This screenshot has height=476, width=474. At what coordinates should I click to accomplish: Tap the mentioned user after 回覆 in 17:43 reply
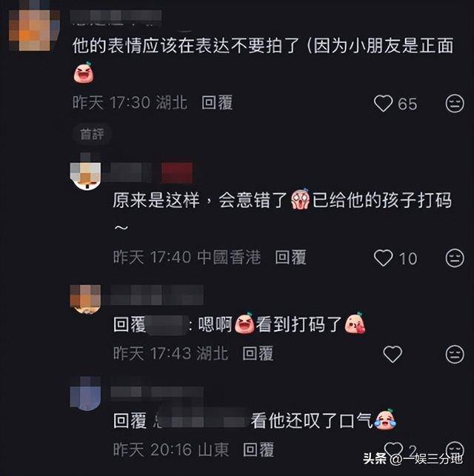167,325
